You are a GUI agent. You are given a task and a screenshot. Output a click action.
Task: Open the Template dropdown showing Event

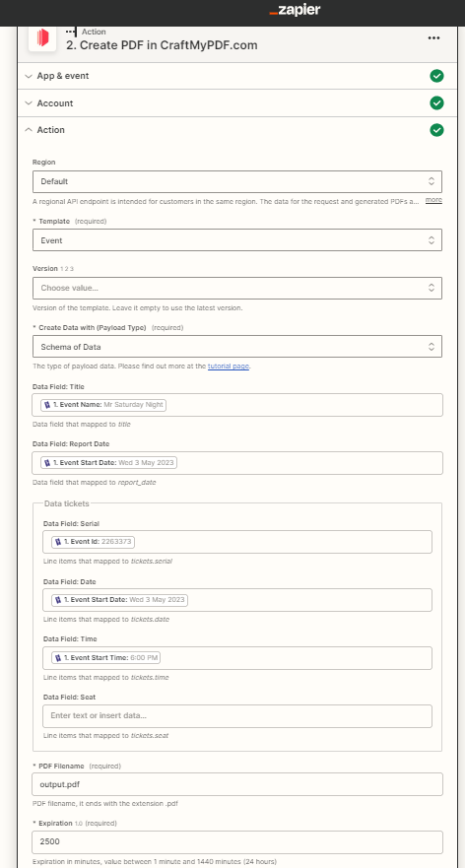click(236, 240)
